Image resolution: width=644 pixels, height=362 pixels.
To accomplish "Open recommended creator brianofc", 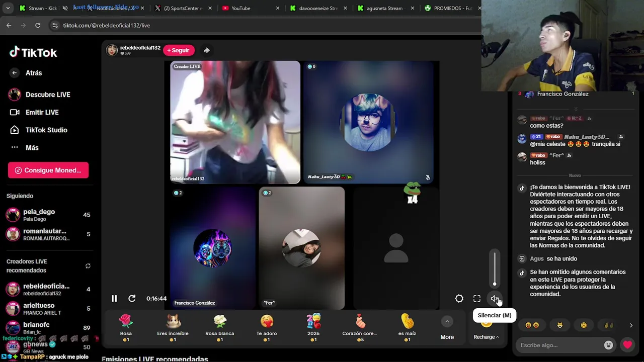I will click(48, 328).
